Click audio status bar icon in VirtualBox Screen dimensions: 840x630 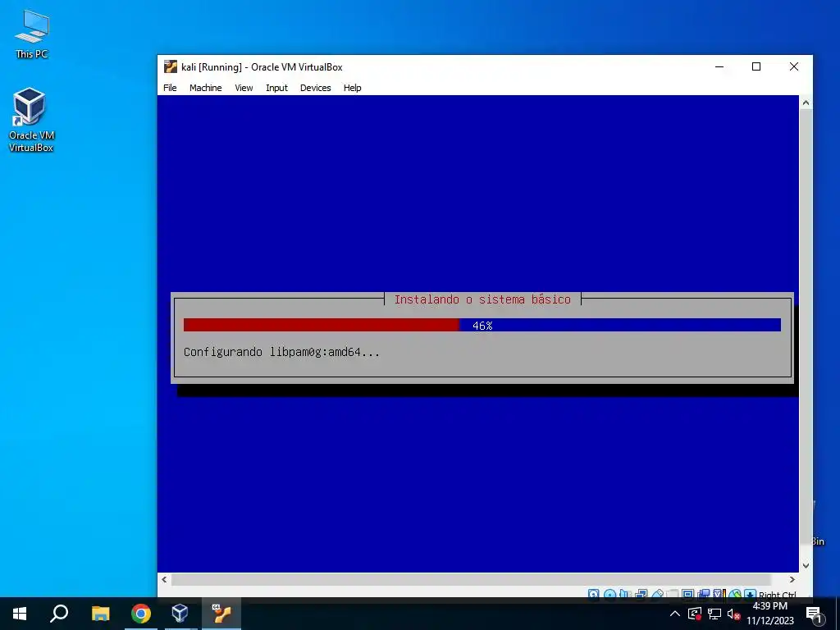tap(624, 594)
